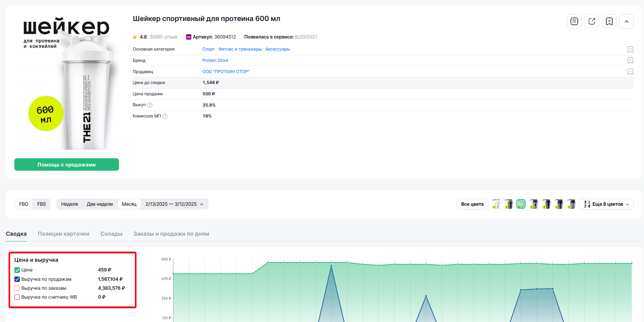Open the Позиции карточки tab

[63, 234]
